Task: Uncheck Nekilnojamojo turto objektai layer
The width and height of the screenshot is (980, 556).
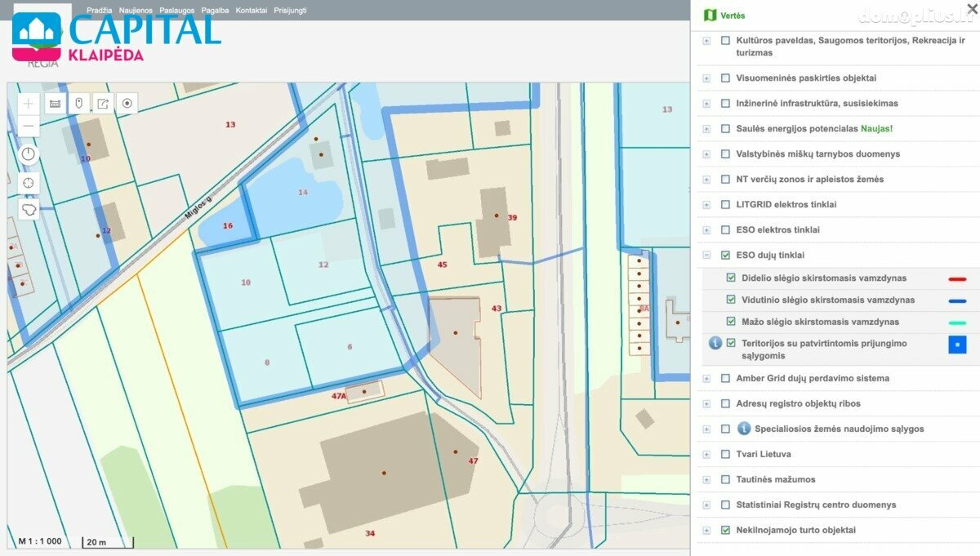Action: pos(725,531)
